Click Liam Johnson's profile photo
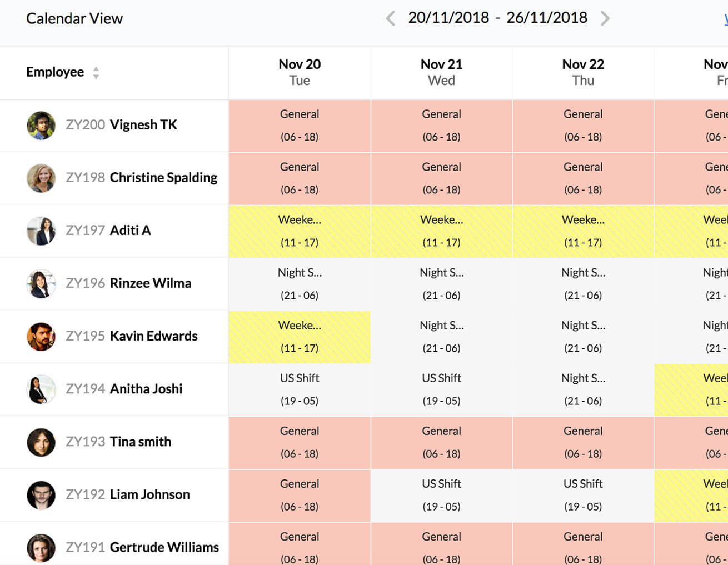This screenshot has height=565, width=728. [41, 494]
